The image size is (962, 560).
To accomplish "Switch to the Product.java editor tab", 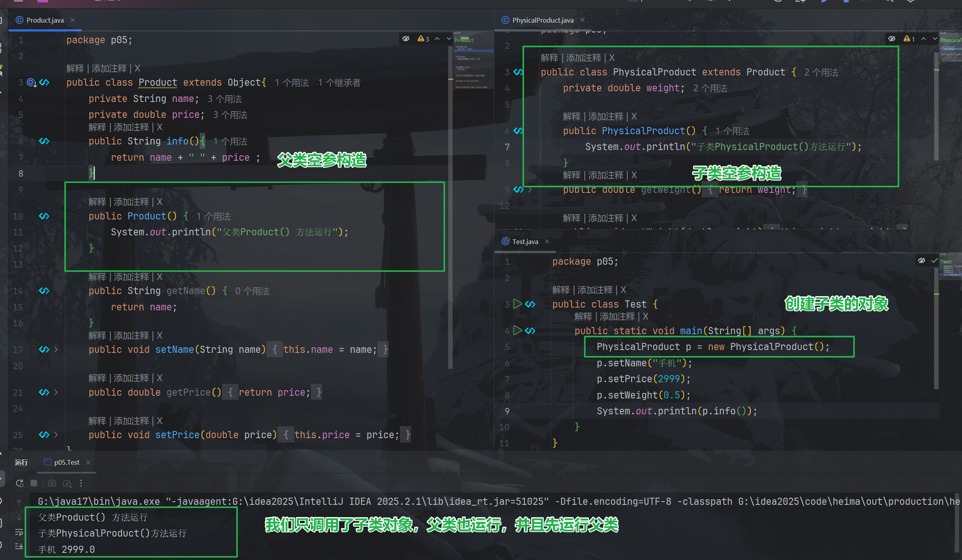I will point(45,20).
